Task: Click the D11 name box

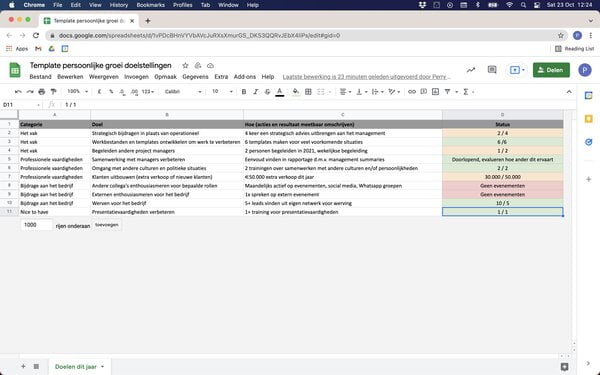Action: coord(21,105)
